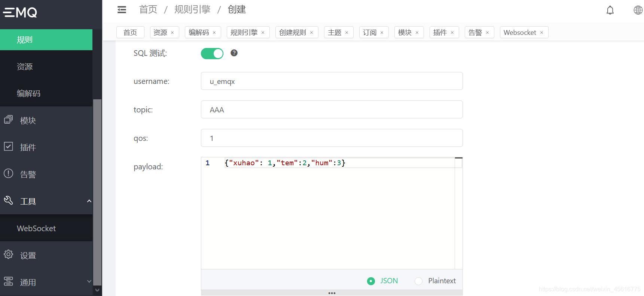This screenshot has height=296, width=644.
Task: Close the Websocket tab
Action: [x=542, y=33]
